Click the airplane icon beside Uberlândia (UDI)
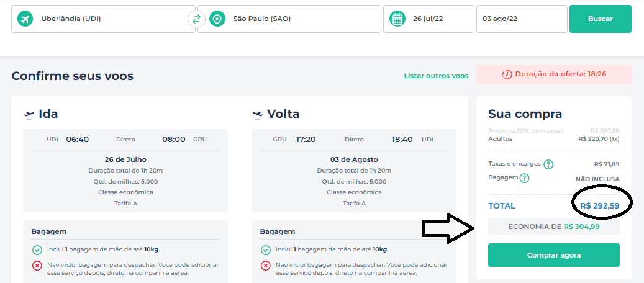The width and height of the screenshot is (644, 283). tap(25, 19)
